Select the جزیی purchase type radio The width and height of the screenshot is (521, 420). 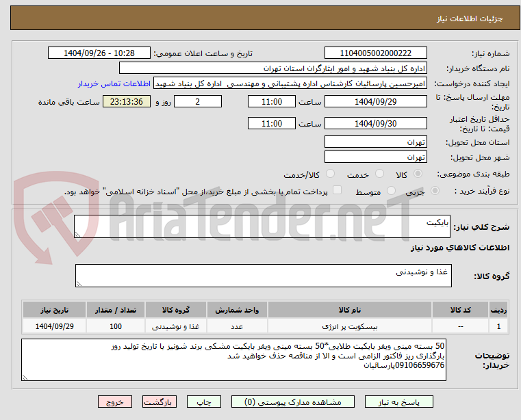[x=435, y=191]
